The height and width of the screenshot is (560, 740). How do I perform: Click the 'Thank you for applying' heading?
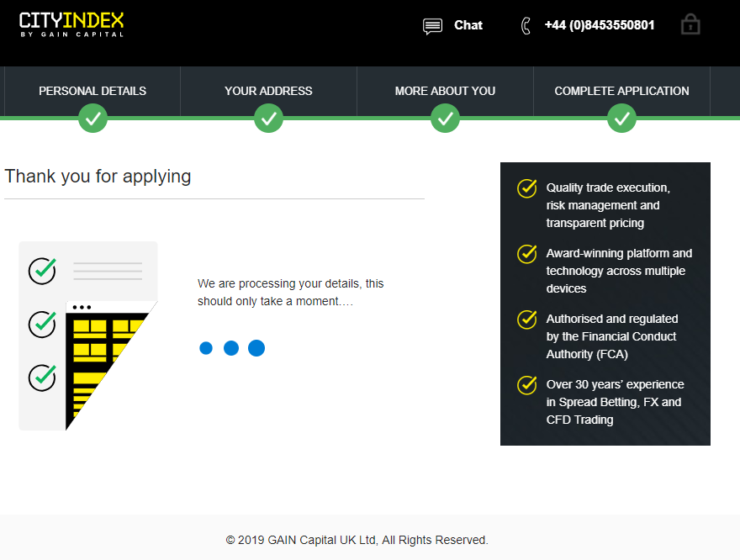98,177
